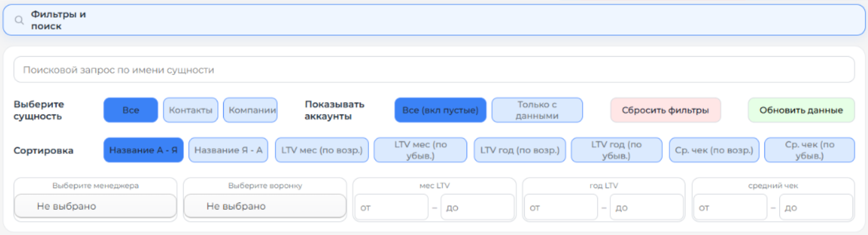Click 'от' field under средний чек

point(731,207)
